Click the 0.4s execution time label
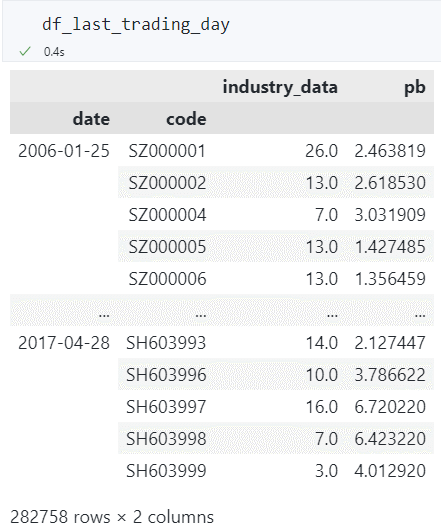 54,52
